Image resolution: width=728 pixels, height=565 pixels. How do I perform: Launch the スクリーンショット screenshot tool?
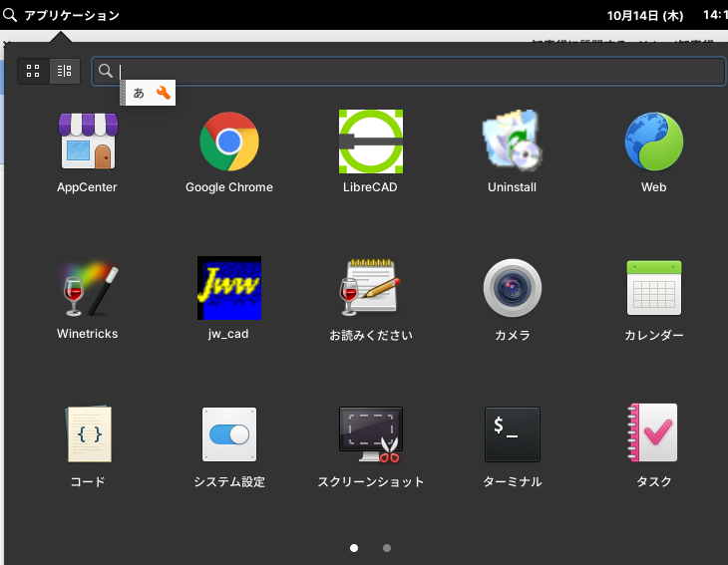(371, 434)
